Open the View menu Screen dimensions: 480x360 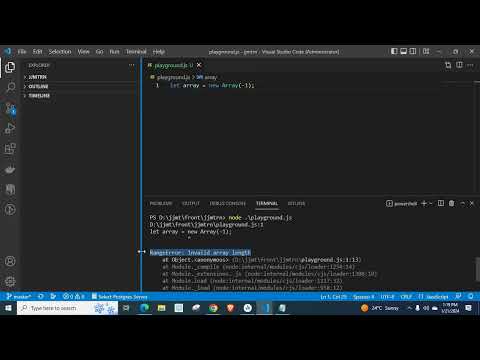pyautogui.click(x=83, y=52)
